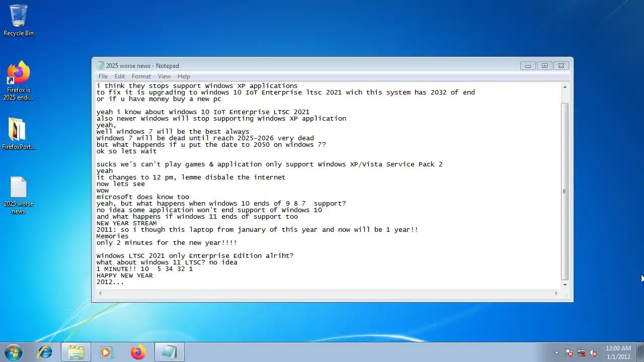Screen dimensions: 644x362
Task: Open the Help menu in Notepad
Action: [x=184, y=76]
